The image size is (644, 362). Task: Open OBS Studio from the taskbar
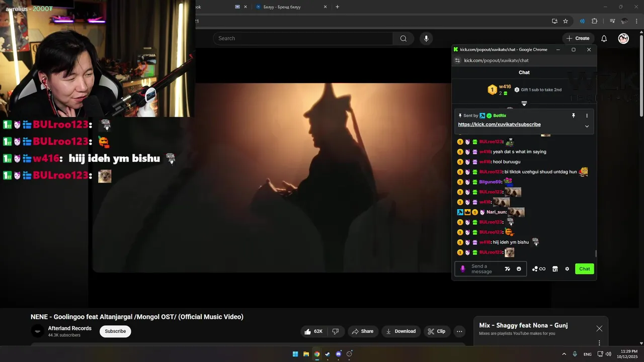coord(349,354)
